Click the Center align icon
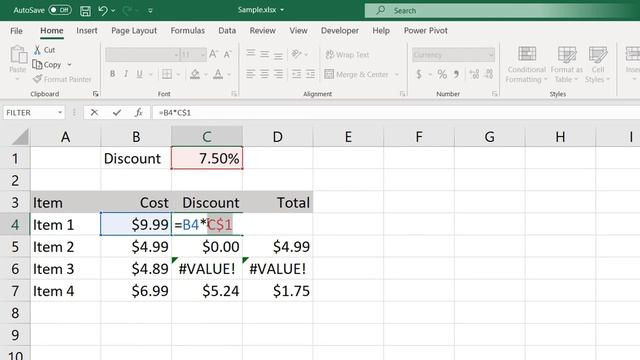640x360 pixels. [264, 74]
